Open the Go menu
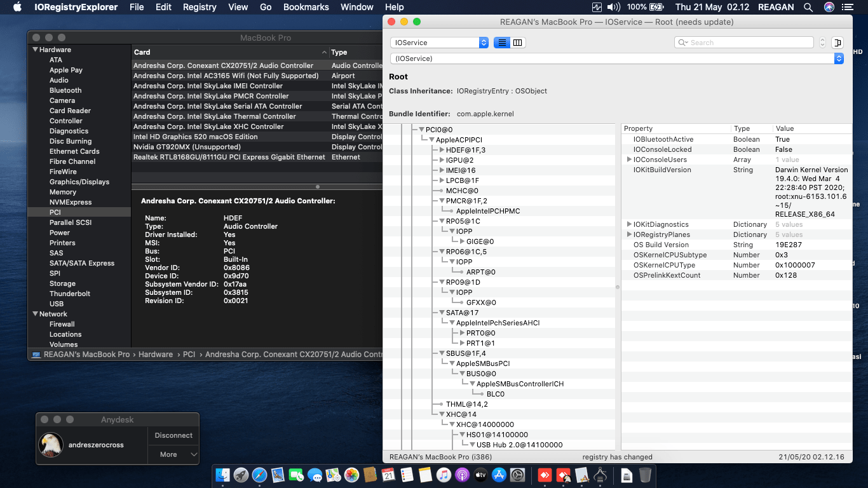868x488 pixels. pyautogui.click(x=266, y=7)
